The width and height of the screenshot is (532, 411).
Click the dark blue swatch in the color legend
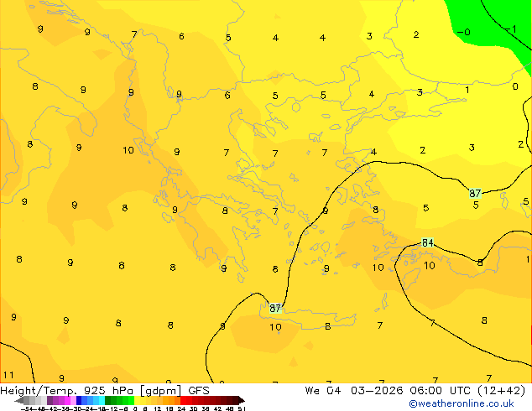[x=79, y=400]
